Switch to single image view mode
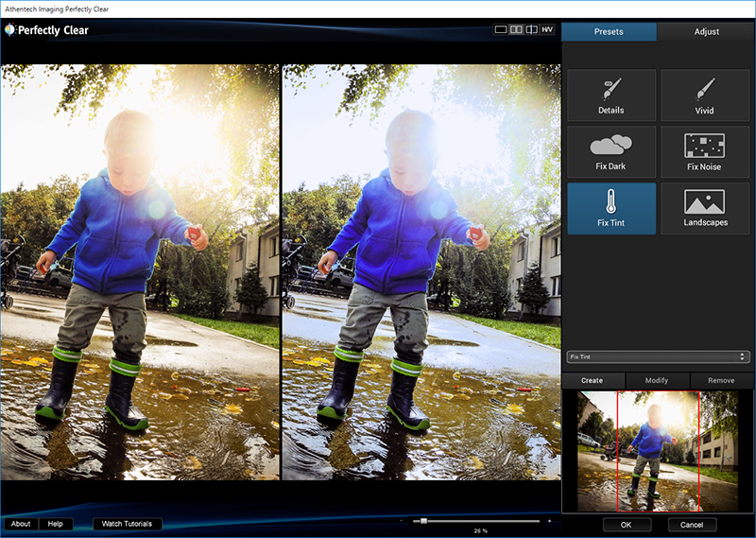The height and width of the screenshot is (538, 756). pyautogui.click(x=501, y=30)
